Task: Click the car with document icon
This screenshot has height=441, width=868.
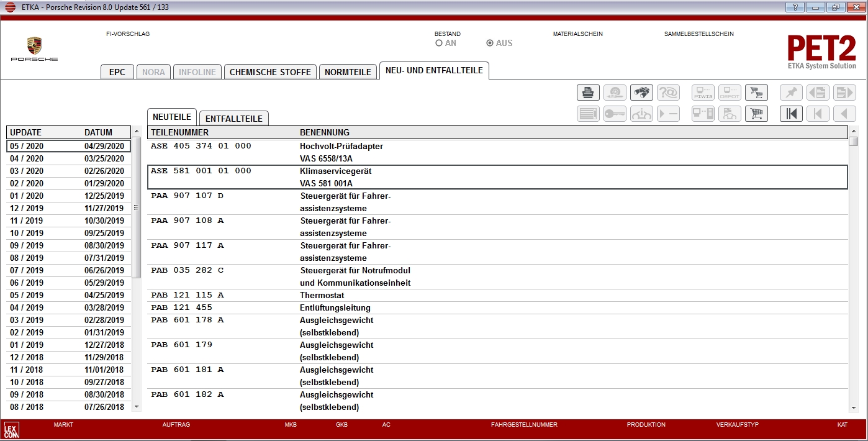Action: pyautogui.click(x=730, y=114)
